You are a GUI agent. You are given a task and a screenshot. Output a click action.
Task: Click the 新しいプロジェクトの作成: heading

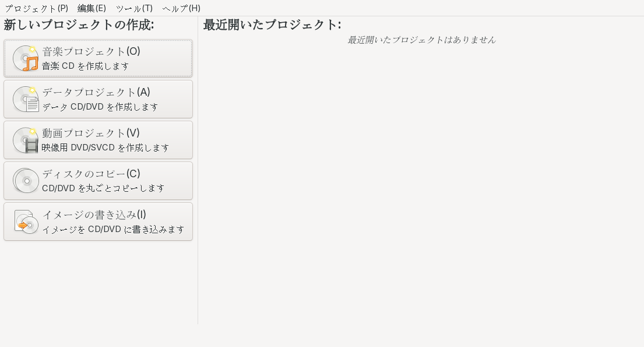pyautogui.click(x=79, y=24)
